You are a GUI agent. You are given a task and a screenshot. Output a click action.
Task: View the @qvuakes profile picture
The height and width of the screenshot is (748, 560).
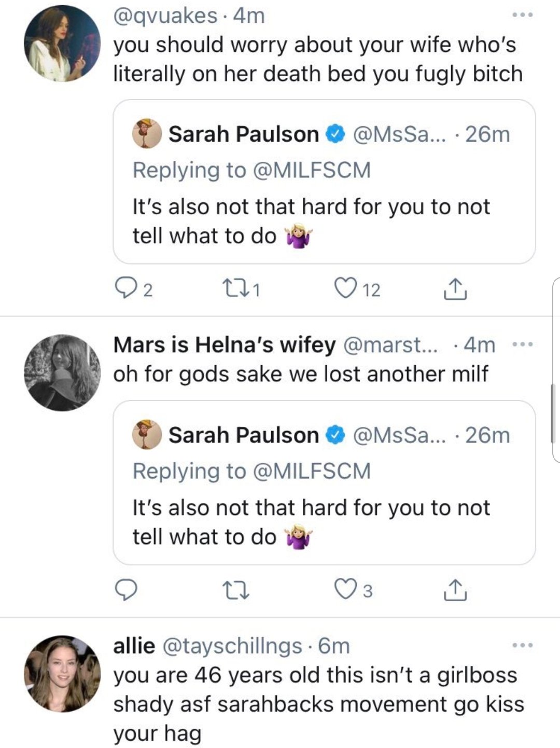click(62, 43)
